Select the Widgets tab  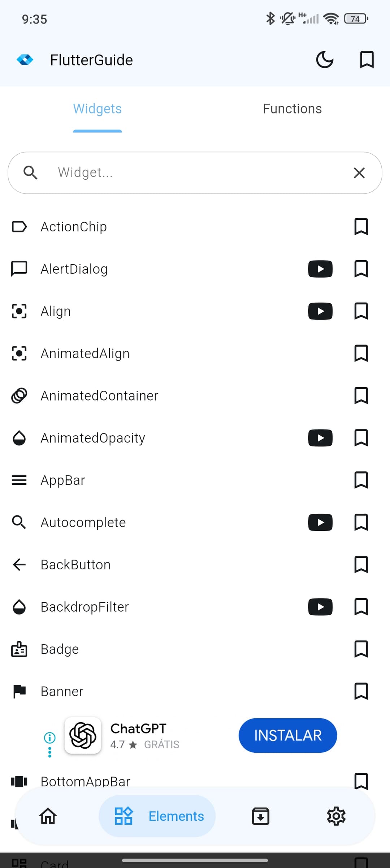[x=97, y=109]
